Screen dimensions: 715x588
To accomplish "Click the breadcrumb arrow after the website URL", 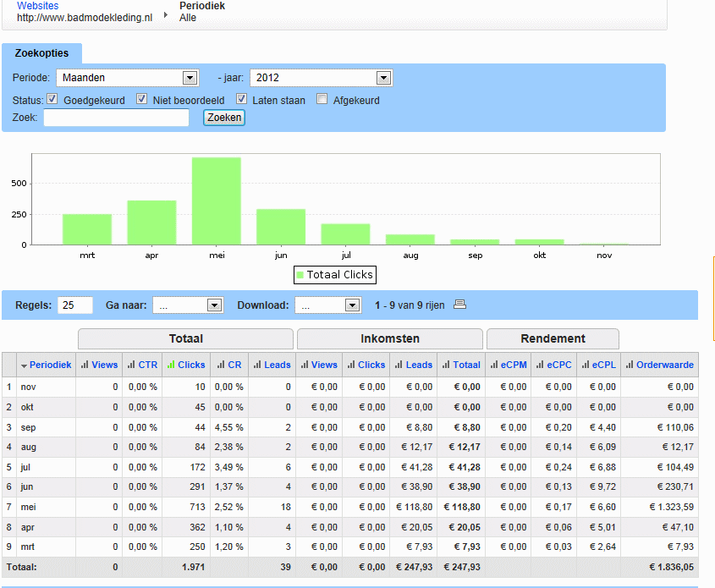I will (x=166, y=14).
